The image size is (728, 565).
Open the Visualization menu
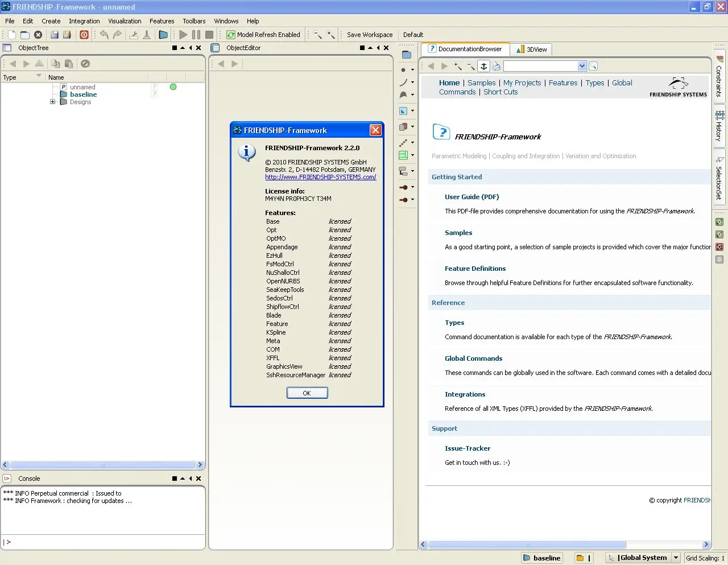(125, 21)
